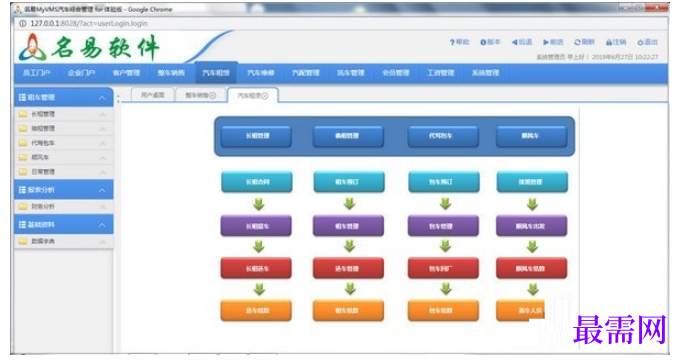Click the dark blue 代驾包车 button in diagram
685x361 pixels.
[443, 136]
